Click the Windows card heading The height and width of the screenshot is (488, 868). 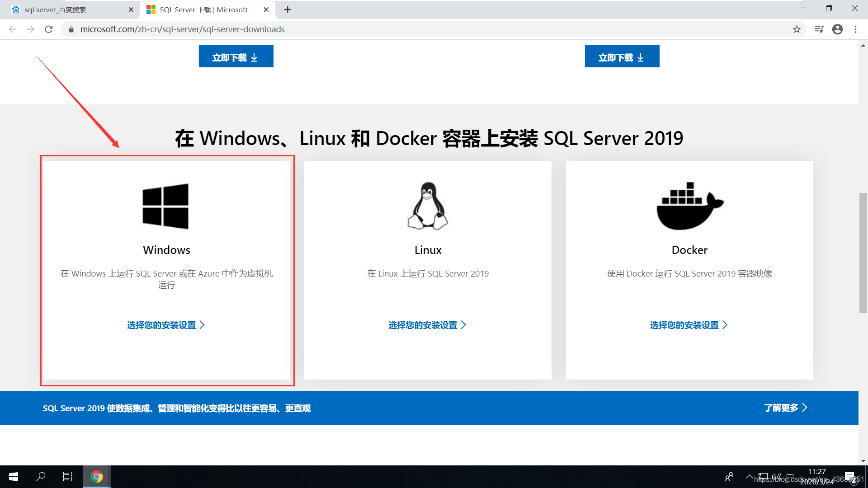[166, 250]
